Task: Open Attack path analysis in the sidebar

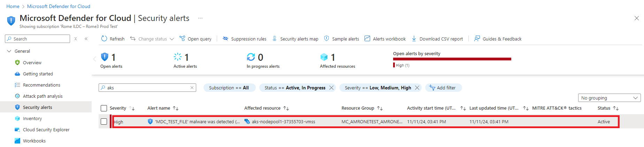Action: click(x=43, y=96)
